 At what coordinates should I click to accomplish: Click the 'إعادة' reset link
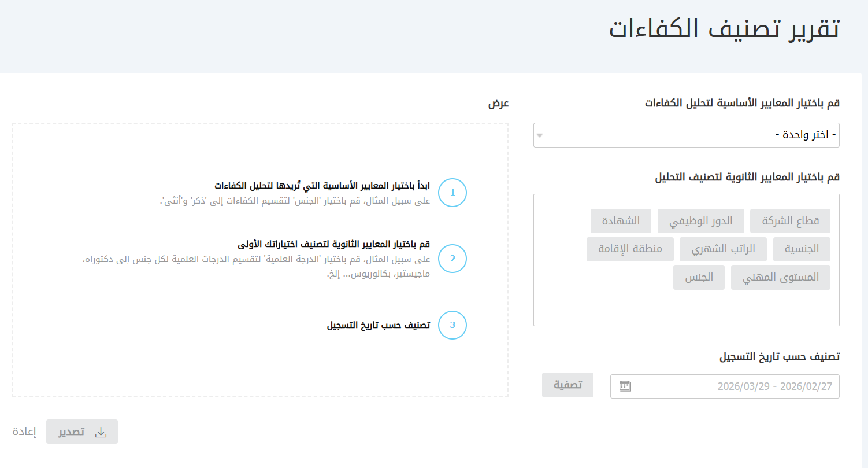click(24, 432)
